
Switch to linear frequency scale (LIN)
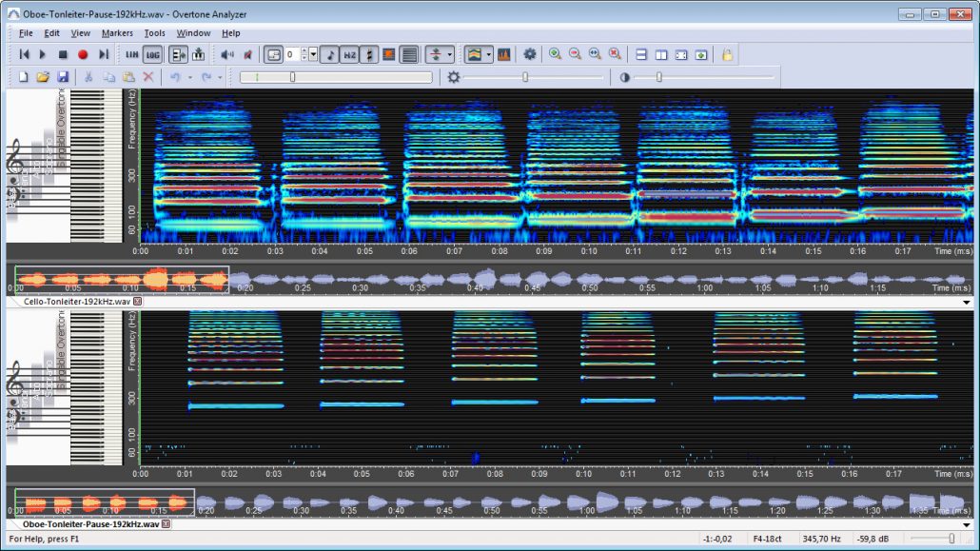132,54
